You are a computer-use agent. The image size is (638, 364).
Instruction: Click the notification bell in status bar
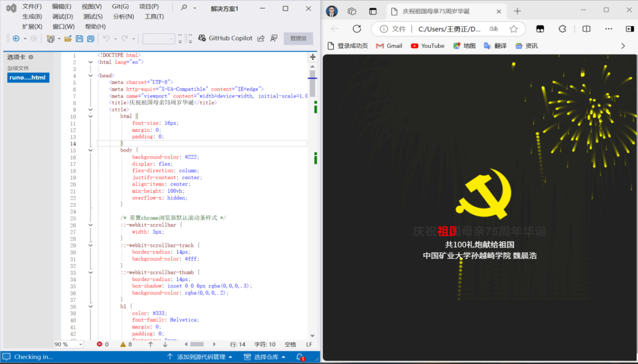coord(300,357)
